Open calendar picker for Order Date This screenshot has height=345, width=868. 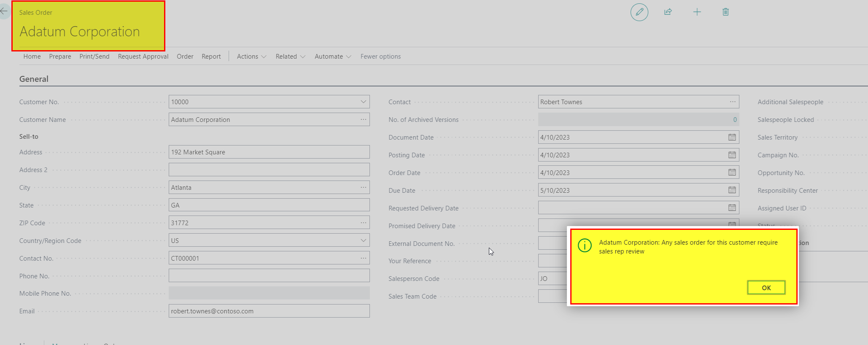[732, 172]
